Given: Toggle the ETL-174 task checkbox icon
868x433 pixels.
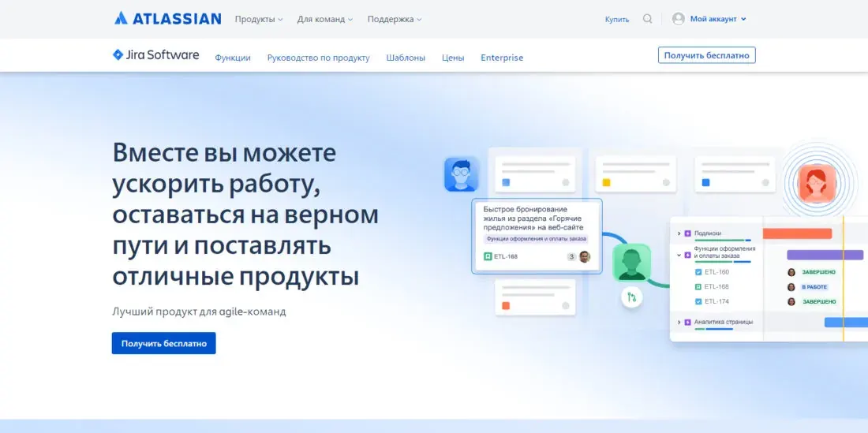Looking at the screenshot, I should coord(698,301).
